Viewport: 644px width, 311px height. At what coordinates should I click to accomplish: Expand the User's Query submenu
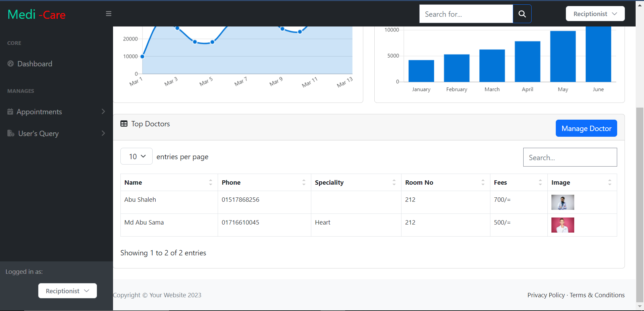pos(103,133)
